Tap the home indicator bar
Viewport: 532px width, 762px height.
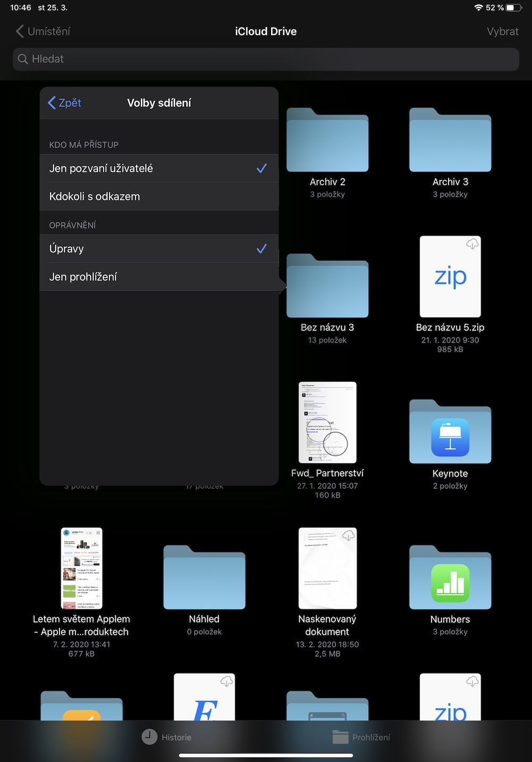[266, 755]
